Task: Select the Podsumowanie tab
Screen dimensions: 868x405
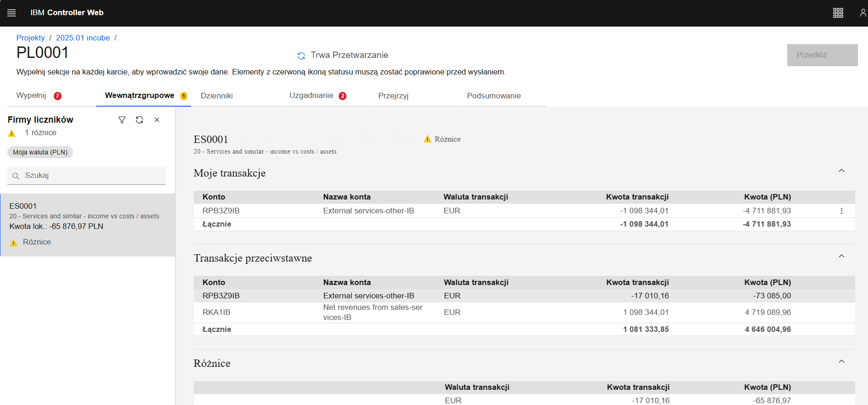Action: click(x=494, y=96)
